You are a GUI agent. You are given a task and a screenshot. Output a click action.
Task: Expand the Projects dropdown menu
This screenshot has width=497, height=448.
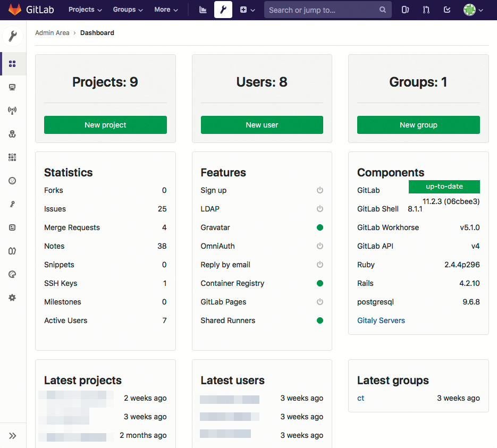click(x=85, y=10)
